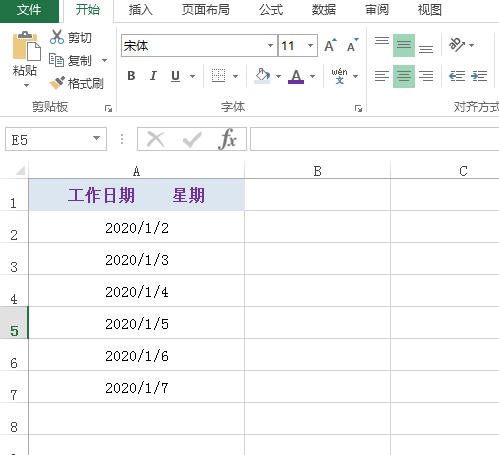Expand font color dropdown arrow
Image resolution: width=499 pixels, height=455 pixels.
pos(312,76)
